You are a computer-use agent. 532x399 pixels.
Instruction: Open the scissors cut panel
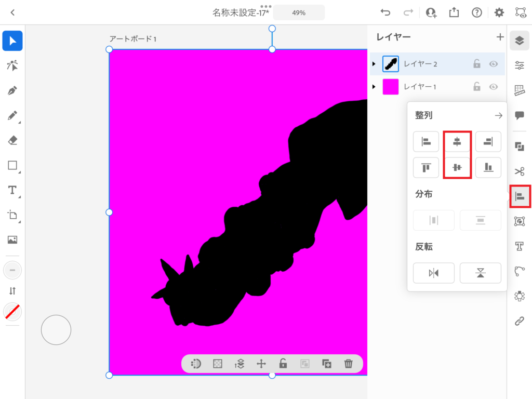(x=520, y=171)
